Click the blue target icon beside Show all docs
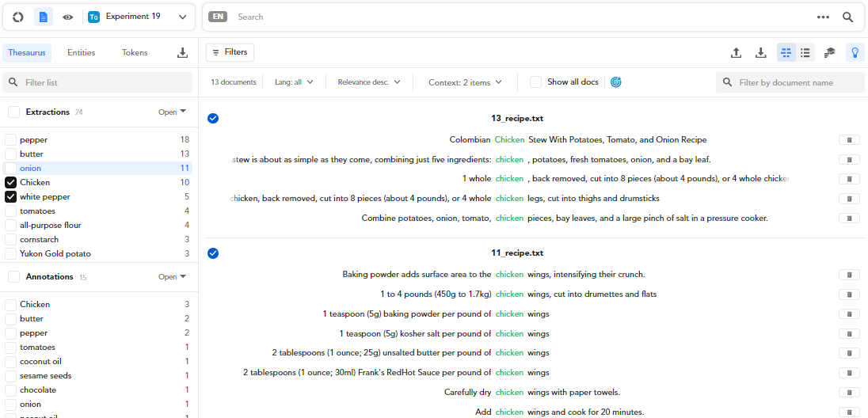 coord(616,82)
